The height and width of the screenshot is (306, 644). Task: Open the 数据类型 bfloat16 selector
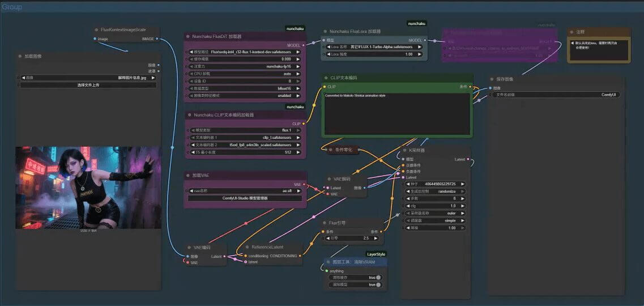[245, 88]
